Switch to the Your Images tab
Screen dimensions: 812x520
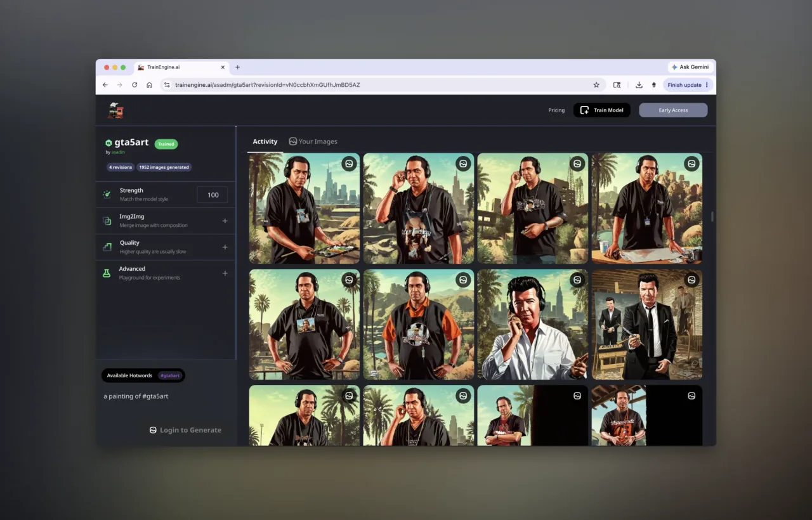point(313,141)
